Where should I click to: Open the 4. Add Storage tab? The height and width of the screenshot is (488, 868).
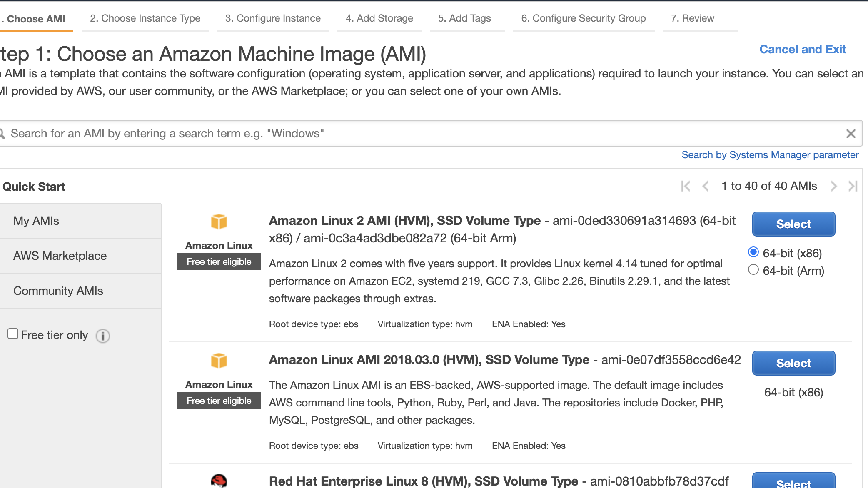click(379, 18)
